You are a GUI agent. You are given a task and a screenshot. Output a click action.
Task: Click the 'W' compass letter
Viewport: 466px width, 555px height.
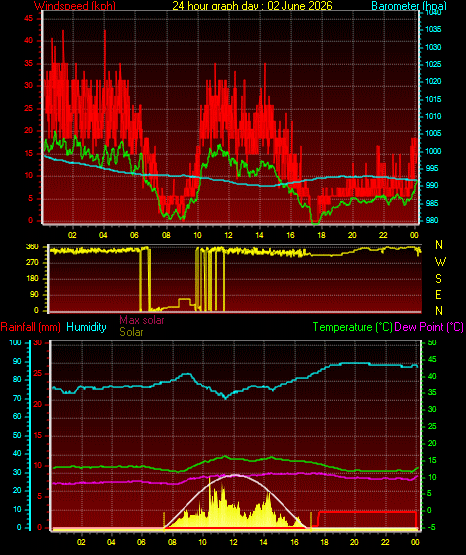(440, 262)
